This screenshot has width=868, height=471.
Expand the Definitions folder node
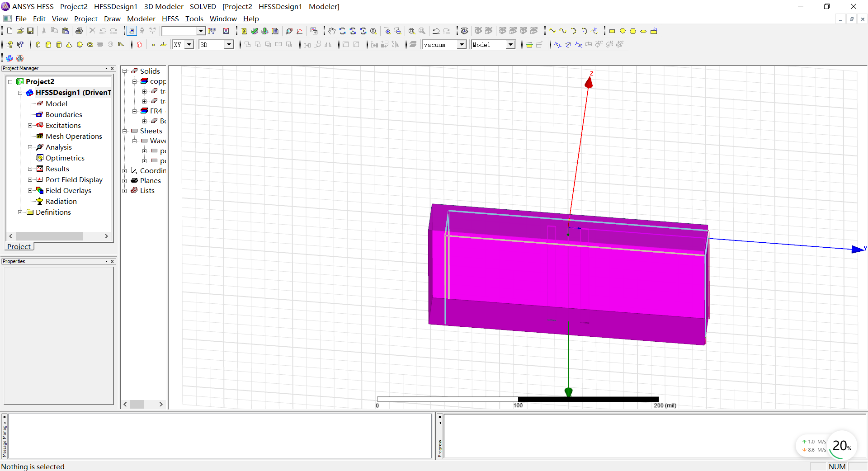click(20, 212)
